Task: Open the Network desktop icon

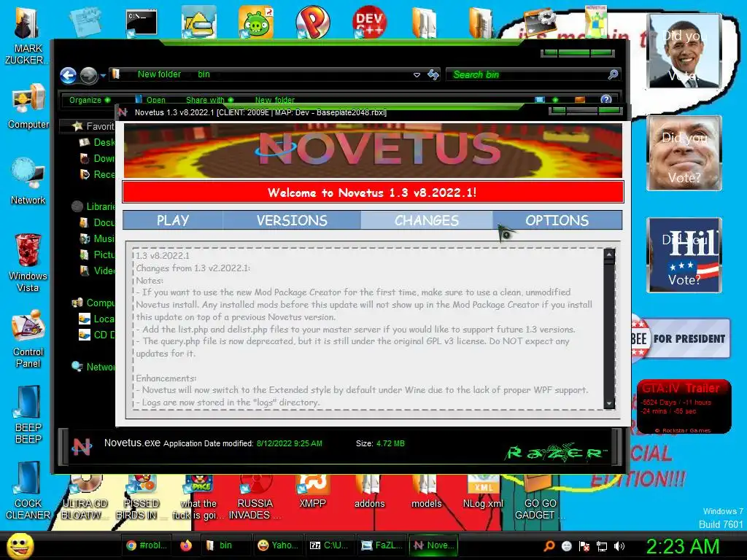Action: pyautogui.click(x=28, y=182)
